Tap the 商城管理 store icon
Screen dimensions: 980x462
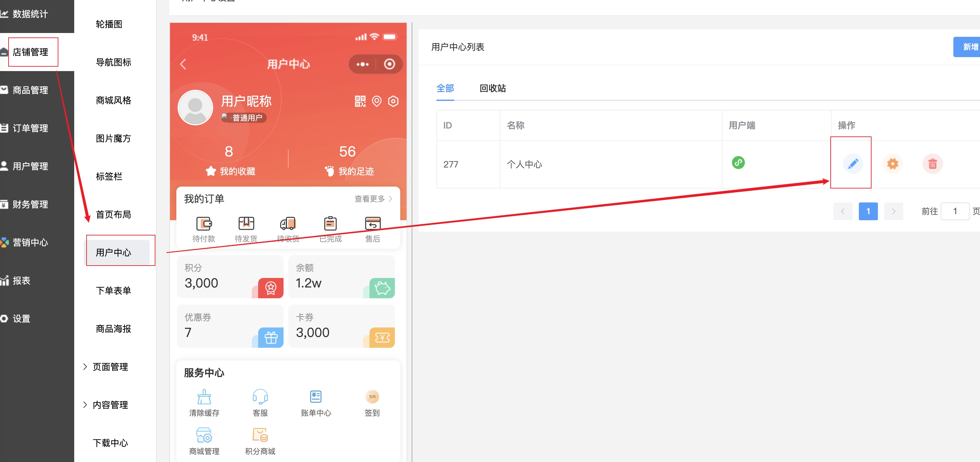coord(204,435)
